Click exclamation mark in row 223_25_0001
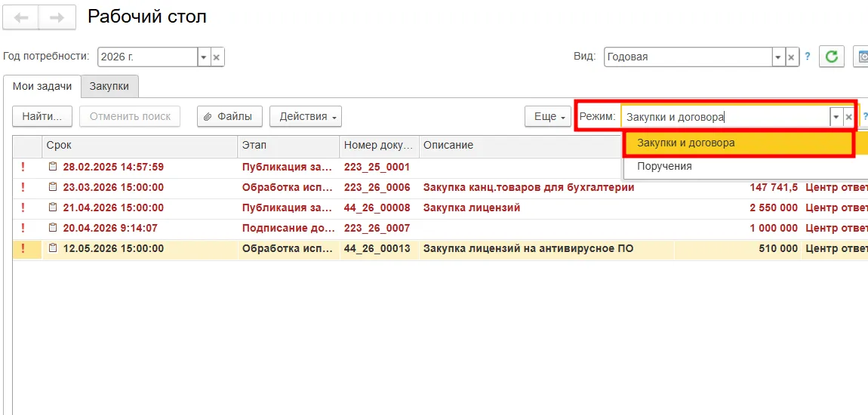 click(x=23, y=167)
